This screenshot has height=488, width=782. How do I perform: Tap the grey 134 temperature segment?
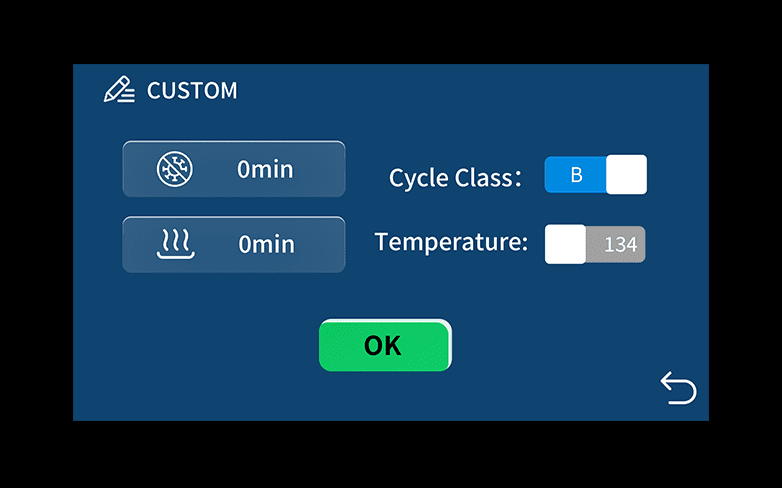coord(620,244)
